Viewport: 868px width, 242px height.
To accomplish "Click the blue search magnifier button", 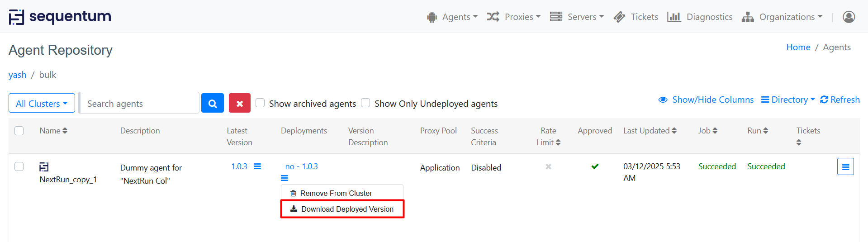I will point(212,103).
